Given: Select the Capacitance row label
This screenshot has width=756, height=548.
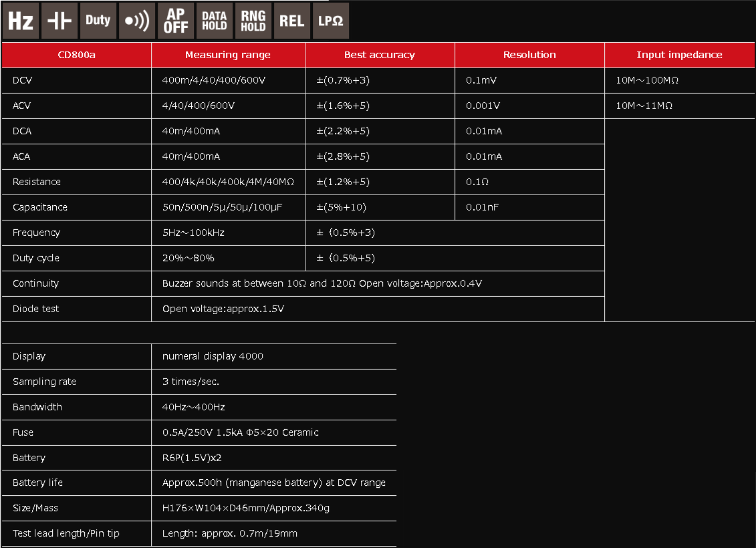Looking at the screenshot, I should click(40, 207).
